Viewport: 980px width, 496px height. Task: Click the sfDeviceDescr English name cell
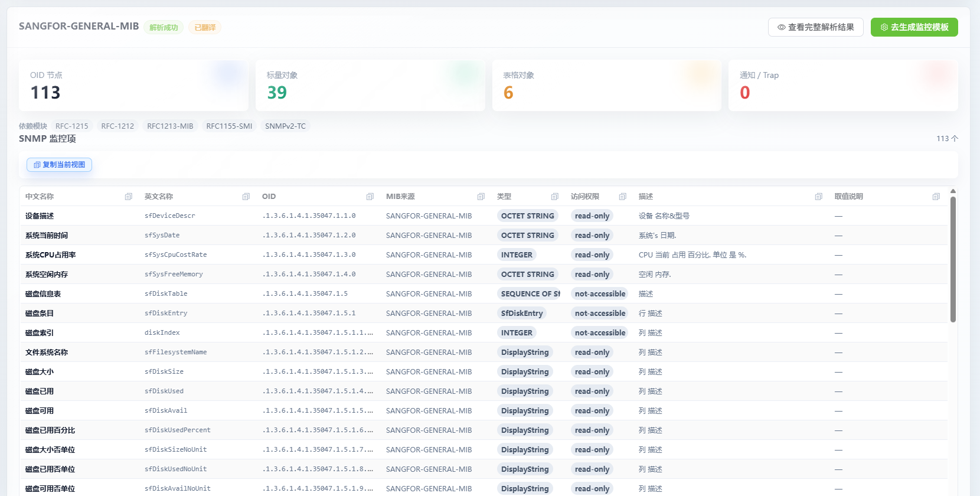[170, 216]
